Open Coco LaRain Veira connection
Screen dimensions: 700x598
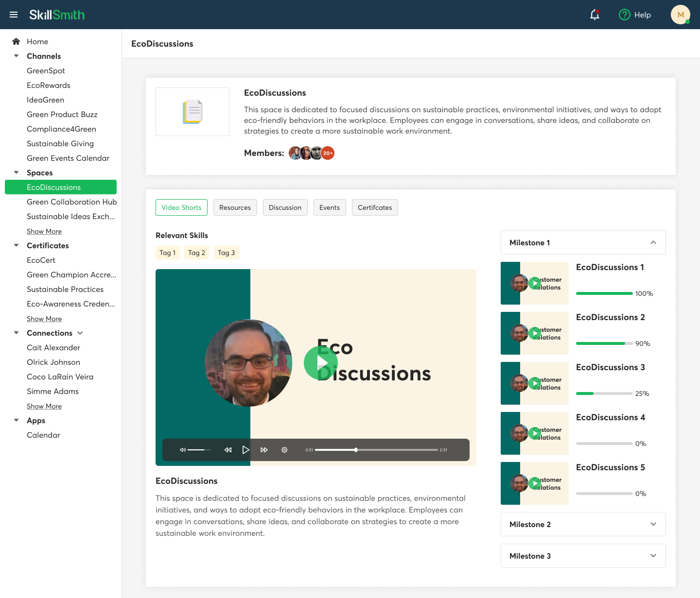pyautogui.click(x=60, y=376)
